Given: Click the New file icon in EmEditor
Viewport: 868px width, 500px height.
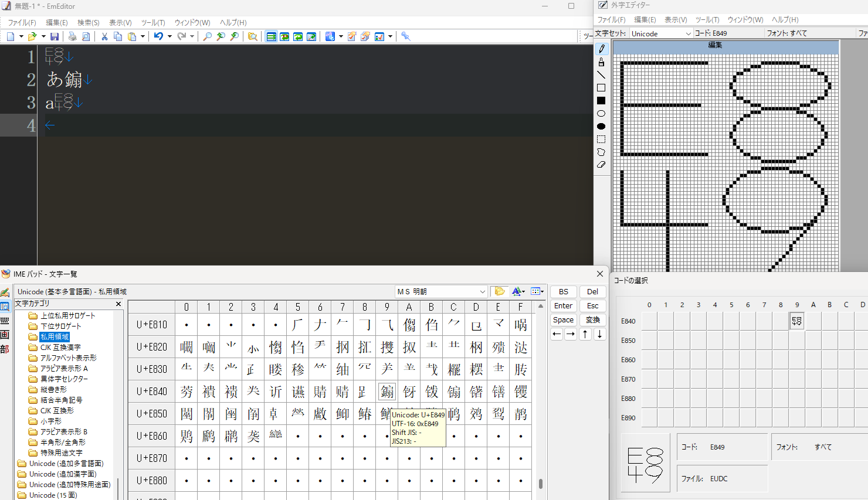Looking at the screenshot, I should pyautogui.click(x=11, y=36).
